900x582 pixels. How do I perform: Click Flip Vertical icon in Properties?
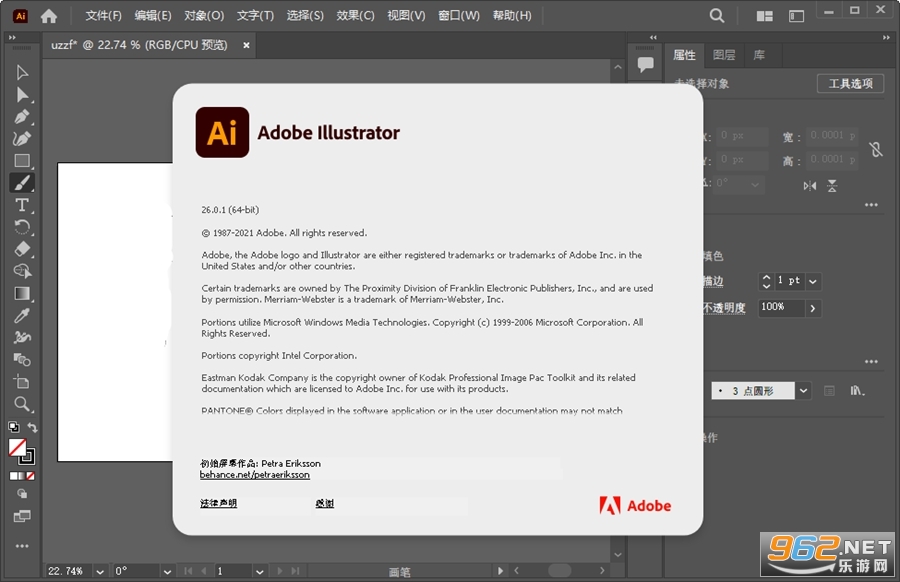click(x=832, y=185)
